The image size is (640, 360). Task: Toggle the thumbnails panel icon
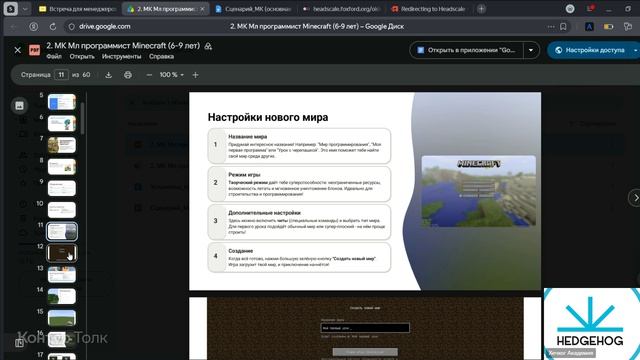[x=19, y=106]
